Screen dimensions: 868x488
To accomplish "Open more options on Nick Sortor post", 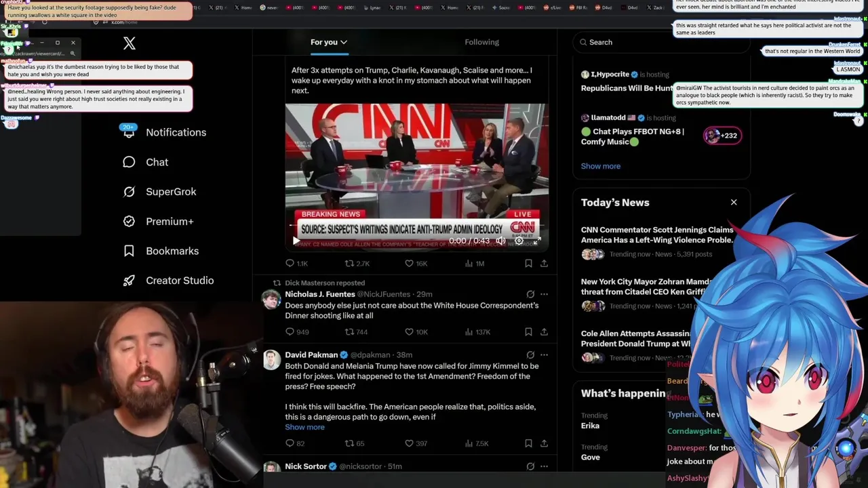I will tap(544, 466).
